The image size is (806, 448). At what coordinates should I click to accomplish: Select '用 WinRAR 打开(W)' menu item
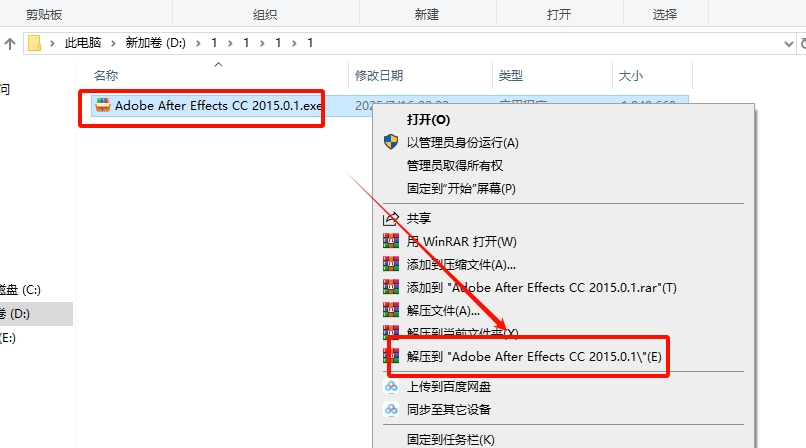pos(462,241)
